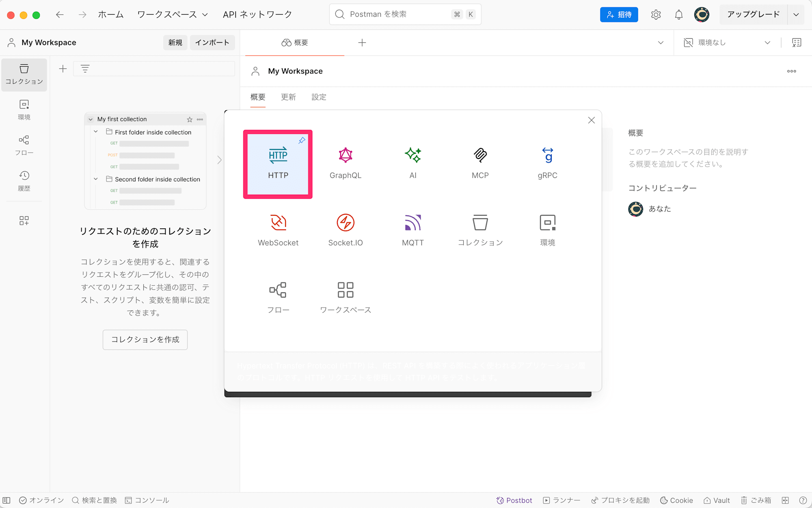Click the アップグレード button

753,15
